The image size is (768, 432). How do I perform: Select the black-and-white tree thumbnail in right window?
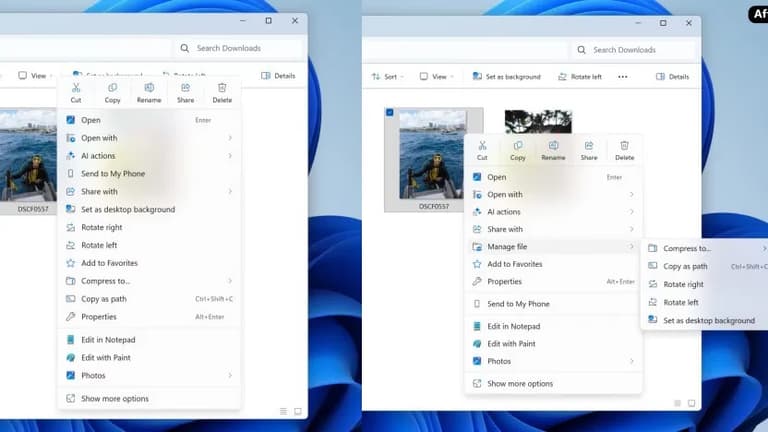(x=538, y=121)
